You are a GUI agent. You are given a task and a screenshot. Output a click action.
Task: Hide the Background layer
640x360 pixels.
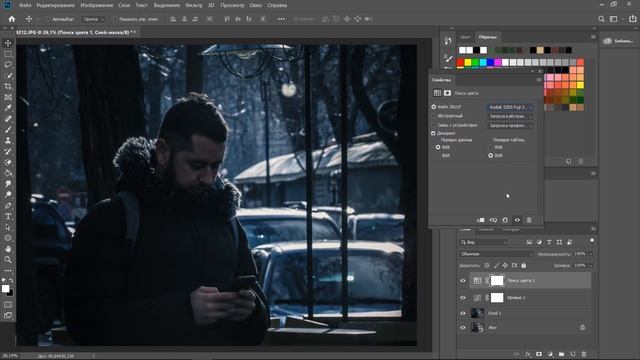click(463, 327)
